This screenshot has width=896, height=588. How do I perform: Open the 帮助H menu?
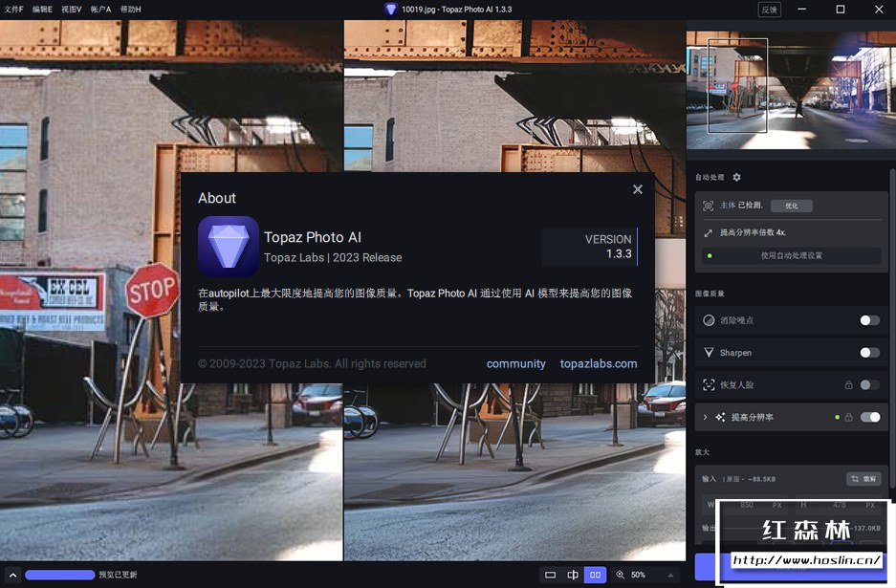131,10
